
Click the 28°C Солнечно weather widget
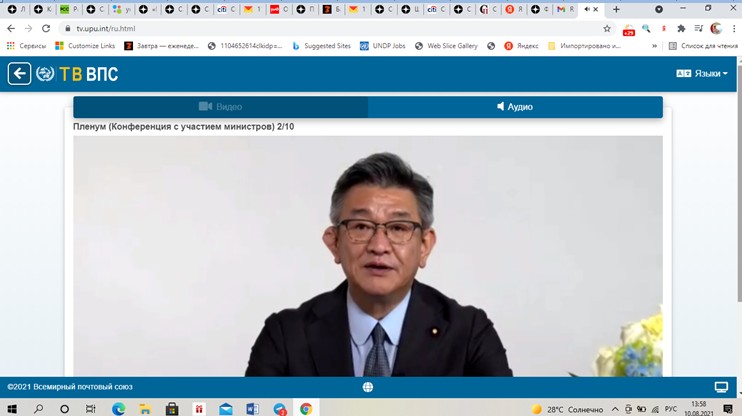567,409
